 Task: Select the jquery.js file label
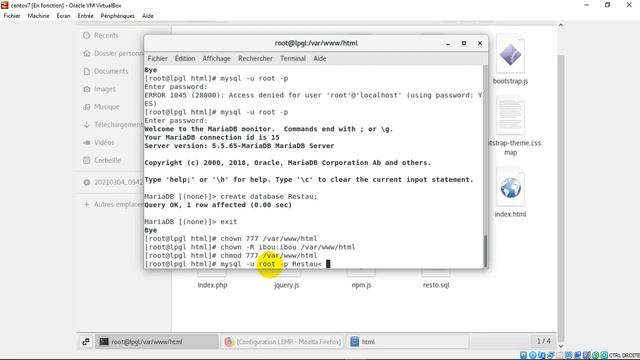tap(287, 285)
